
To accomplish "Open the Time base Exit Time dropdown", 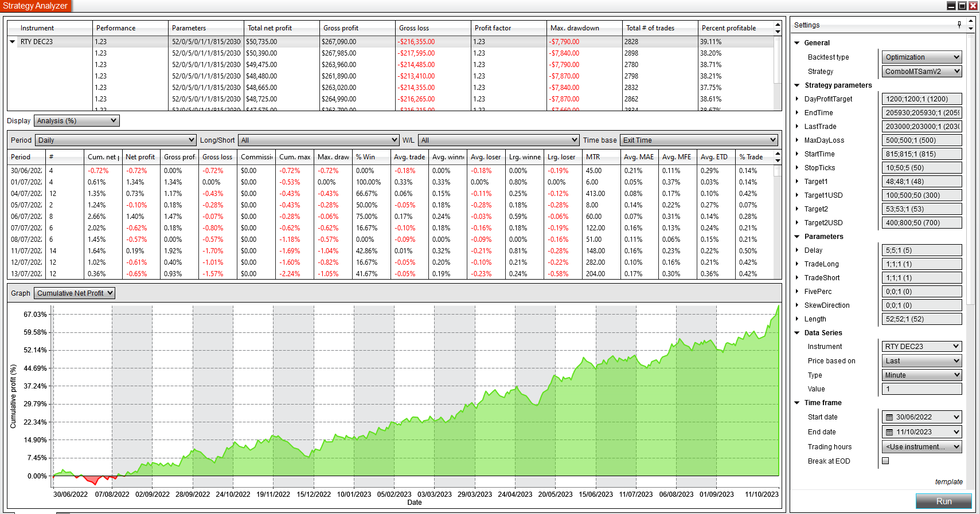I will [699, 140].
